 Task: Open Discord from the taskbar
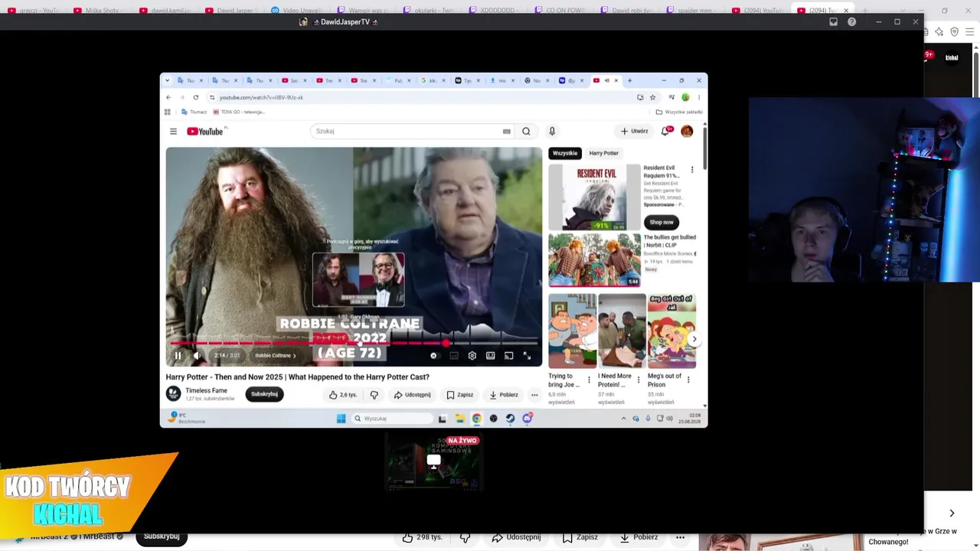click(527, 419)
